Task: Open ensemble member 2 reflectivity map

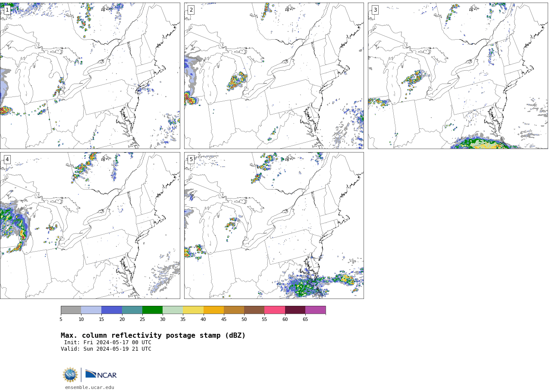Action: tap(274, 76)
